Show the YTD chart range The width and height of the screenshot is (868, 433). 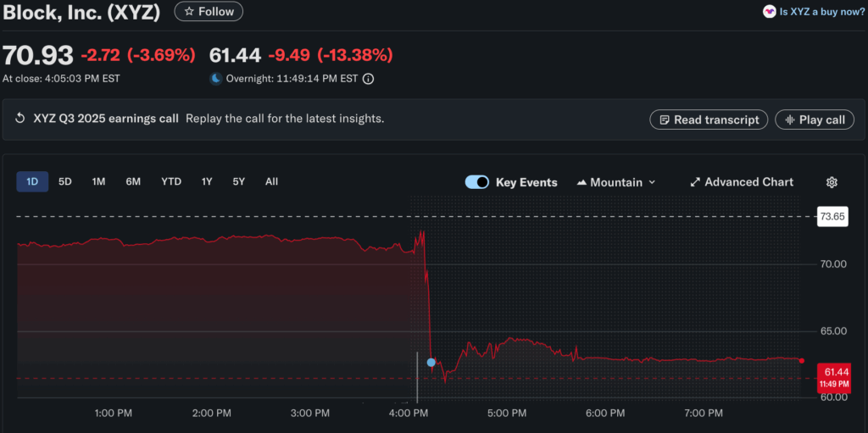pos(171,181)
